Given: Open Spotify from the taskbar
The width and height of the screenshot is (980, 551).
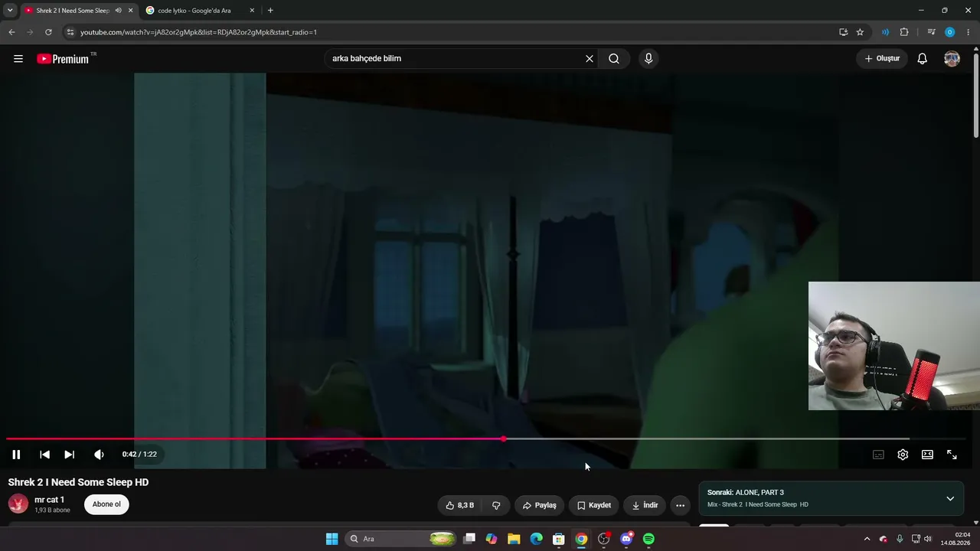Looking at the screenshot, I should click(x=648, y=539).
